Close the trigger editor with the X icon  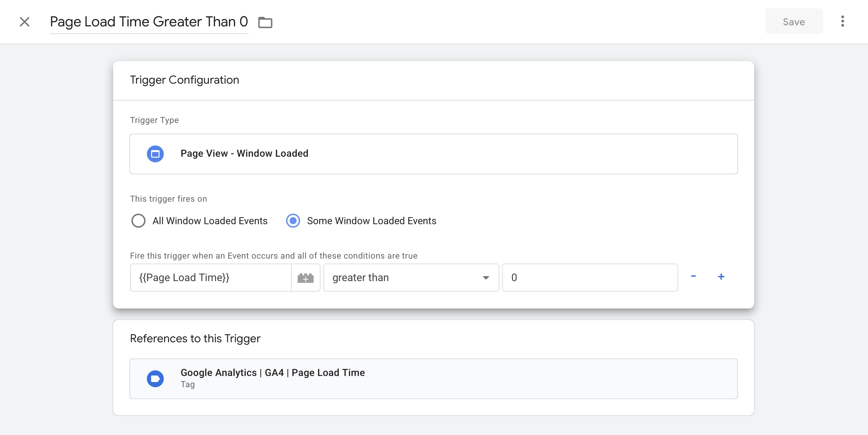pos(25,22)
